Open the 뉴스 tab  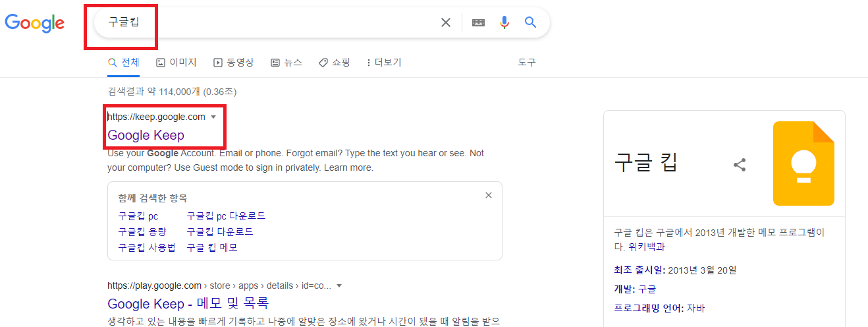286,63
